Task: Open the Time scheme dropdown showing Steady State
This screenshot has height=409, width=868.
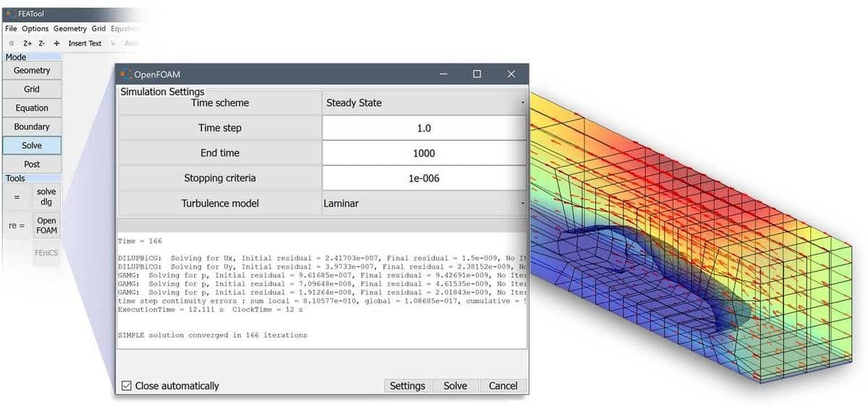Action: pyautogui.click(x=424, y=103)
